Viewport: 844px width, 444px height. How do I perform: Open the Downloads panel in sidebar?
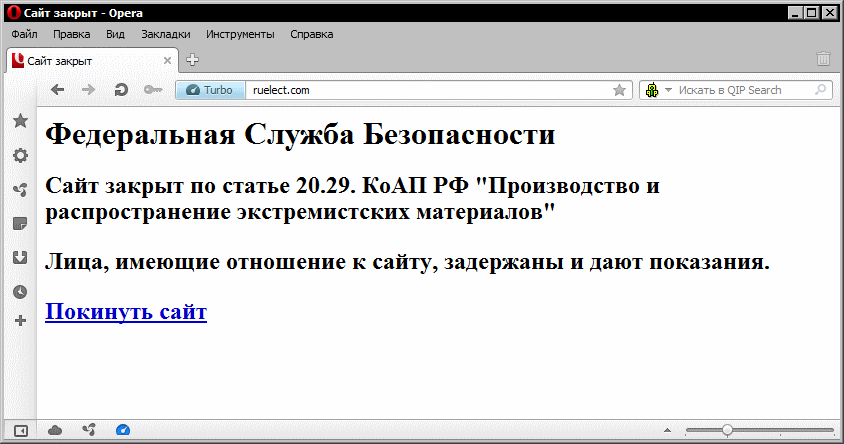point(19,257)
